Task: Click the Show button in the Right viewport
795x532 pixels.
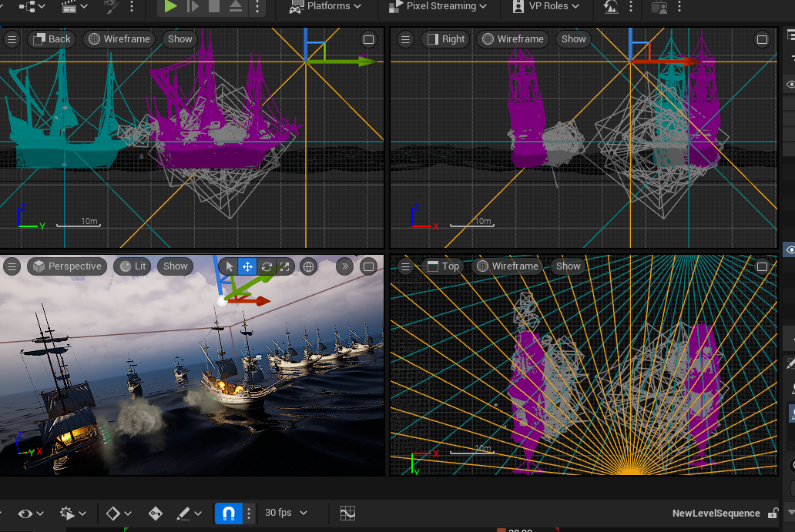Action: (573, 38)
